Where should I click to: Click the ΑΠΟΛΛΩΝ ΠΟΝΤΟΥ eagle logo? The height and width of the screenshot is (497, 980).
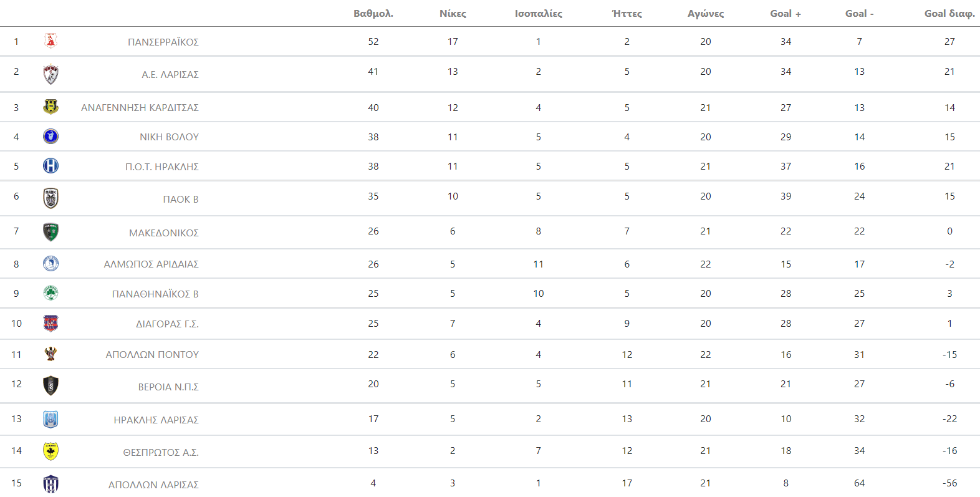tap(51, 354)
